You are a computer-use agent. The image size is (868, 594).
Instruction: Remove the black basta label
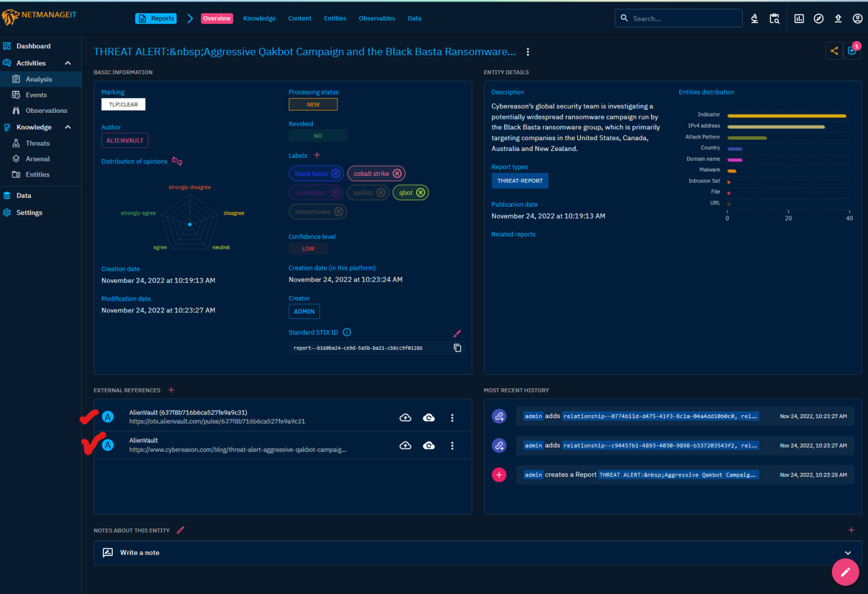pos(335,173)
